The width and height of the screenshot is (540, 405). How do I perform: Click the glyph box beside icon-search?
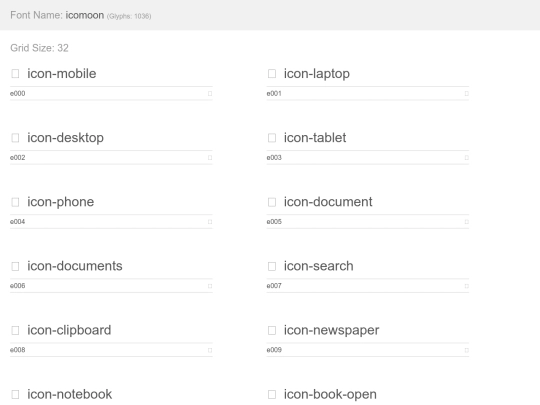pos(272,266)
